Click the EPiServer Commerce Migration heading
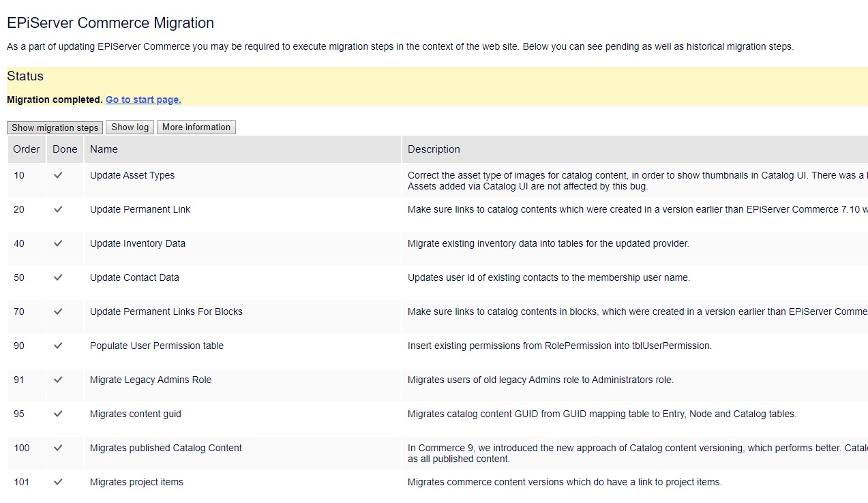The height and width of the screenshot is (503, 868). (110, 23)
